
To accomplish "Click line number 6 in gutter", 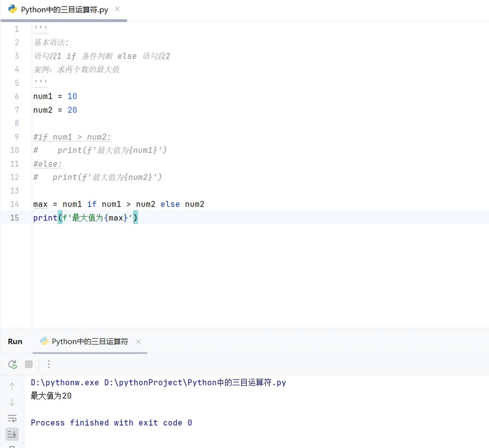I will click(17, 96).
